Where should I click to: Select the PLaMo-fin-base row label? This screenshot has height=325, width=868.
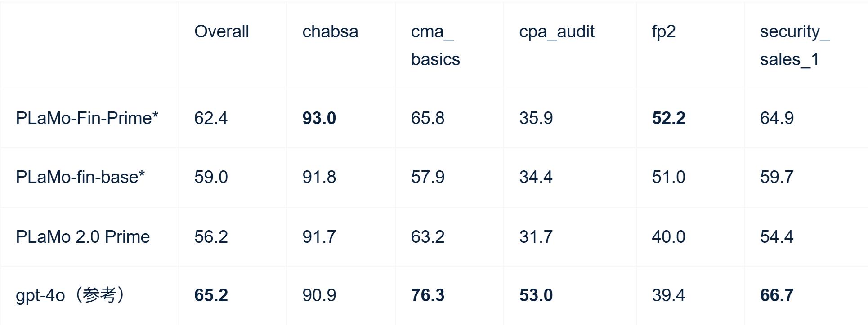pyautogui.click(x=80, y=177)
